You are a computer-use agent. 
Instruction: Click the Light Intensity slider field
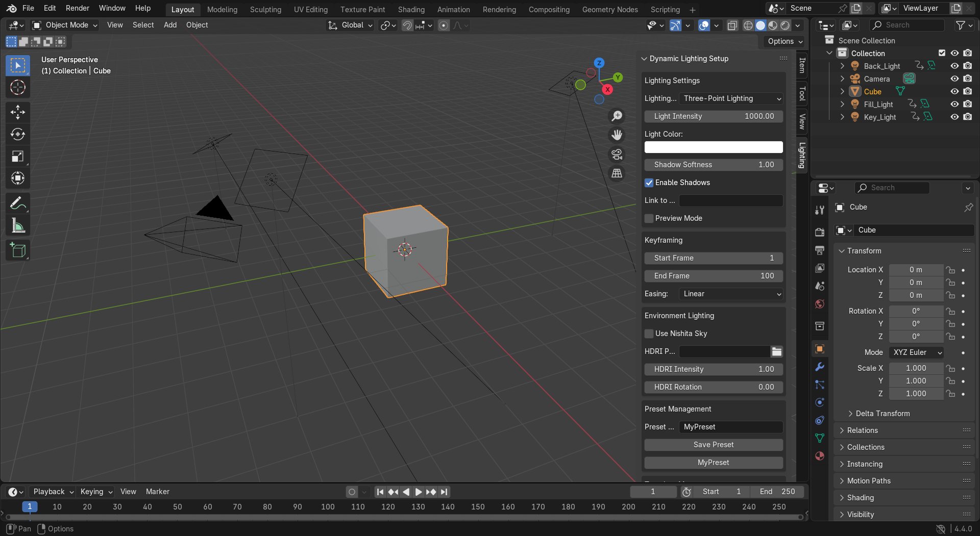(x=714, y=116)
